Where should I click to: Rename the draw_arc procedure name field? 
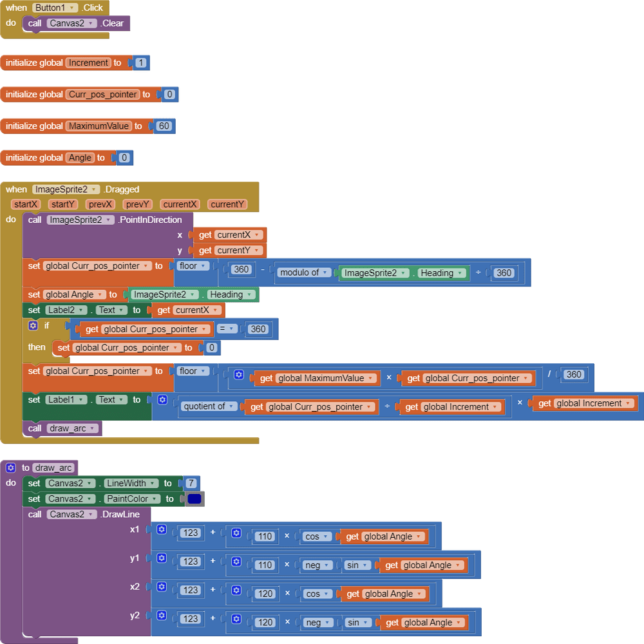pos(54,468)
